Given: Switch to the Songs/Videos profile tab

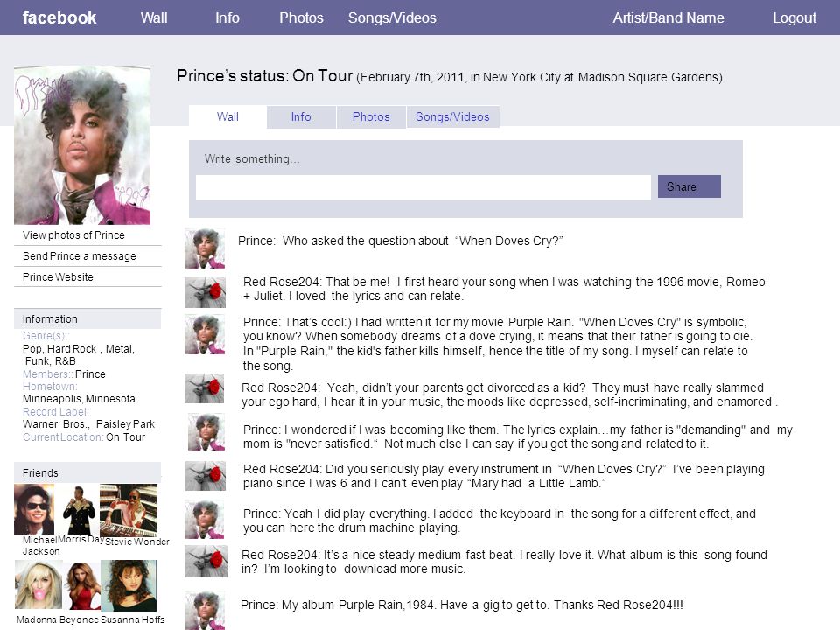Looking at the screenshot, I should pos(452,116).
